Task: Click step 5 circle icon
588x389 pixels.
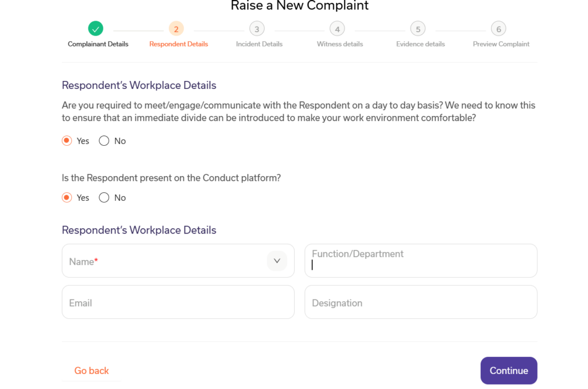Action: pos(417,29)
